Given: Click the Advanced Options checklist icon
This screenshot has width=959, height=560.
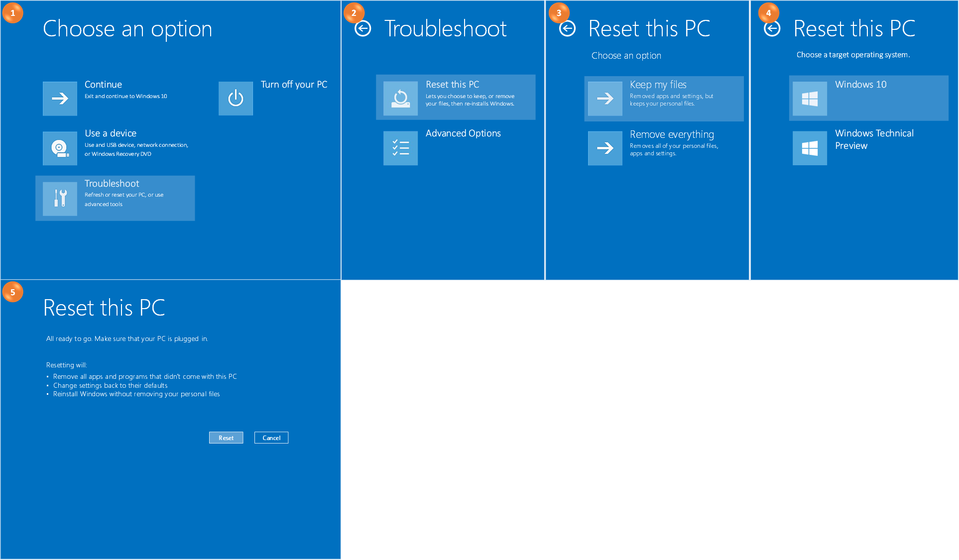Looking at the screenshot, I should point(400,148).
